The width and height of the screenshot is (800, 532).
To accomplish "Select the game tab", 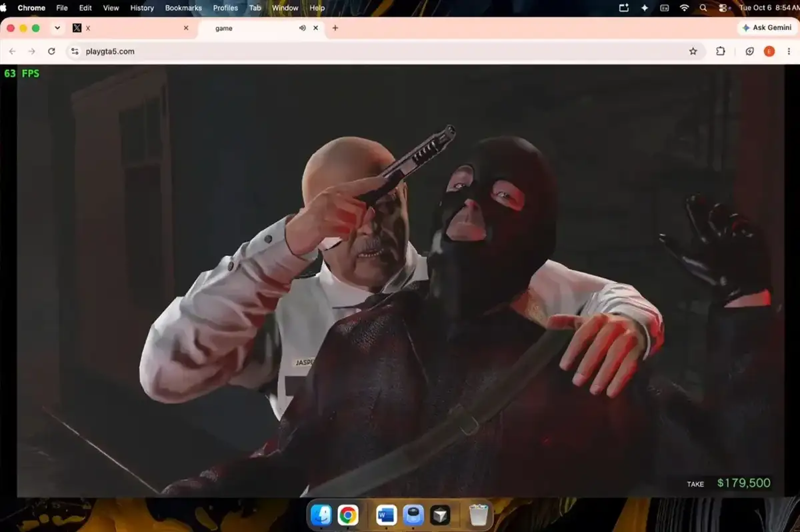I will coord(260,28).
